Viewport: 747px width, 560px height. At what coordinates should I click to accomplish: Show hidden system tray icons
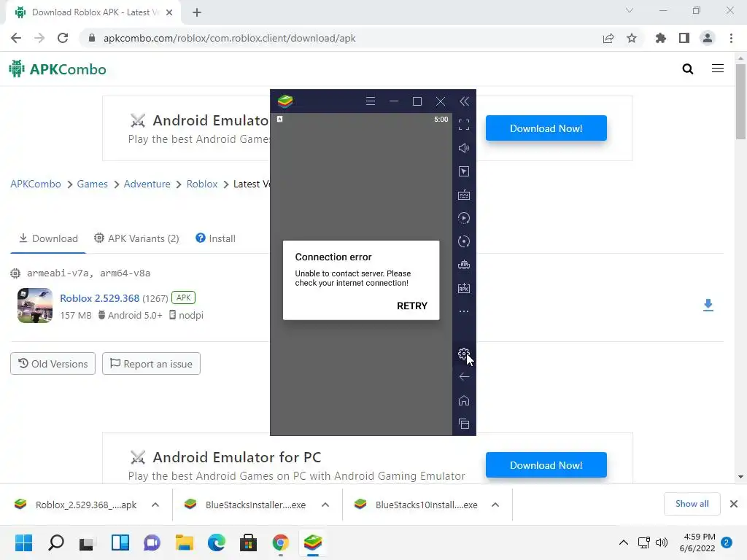pyautogui.click(x=623, y=542)
